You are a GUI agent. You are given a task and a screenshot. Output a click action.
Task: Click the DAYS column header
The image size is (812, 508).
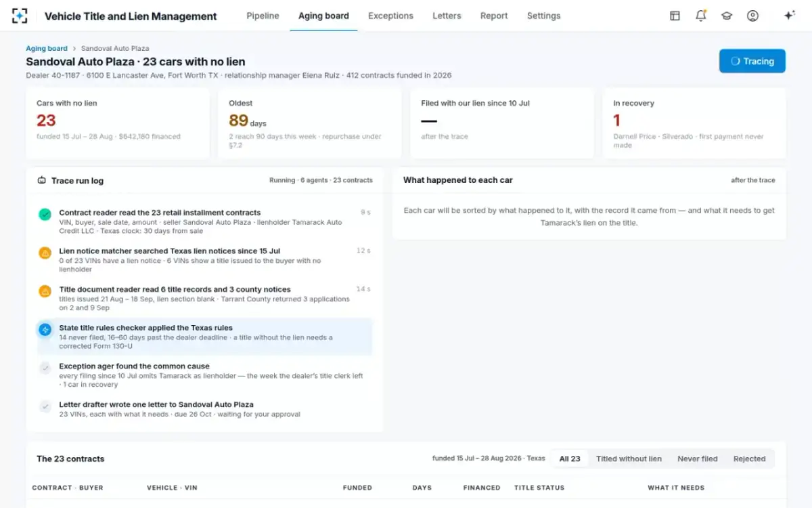422,488
